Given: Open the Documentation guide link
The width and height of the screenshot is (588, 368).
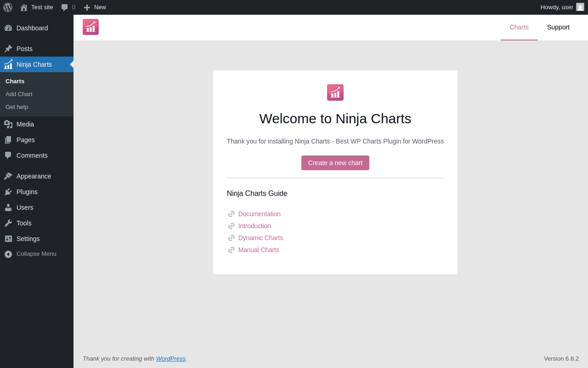Looking at the screenshot, I should [260, 214].
